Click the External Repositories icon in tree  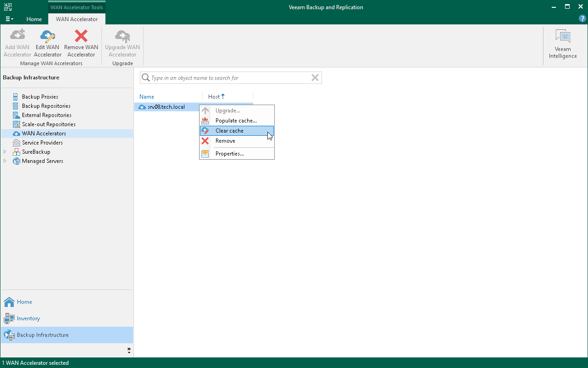17,115
